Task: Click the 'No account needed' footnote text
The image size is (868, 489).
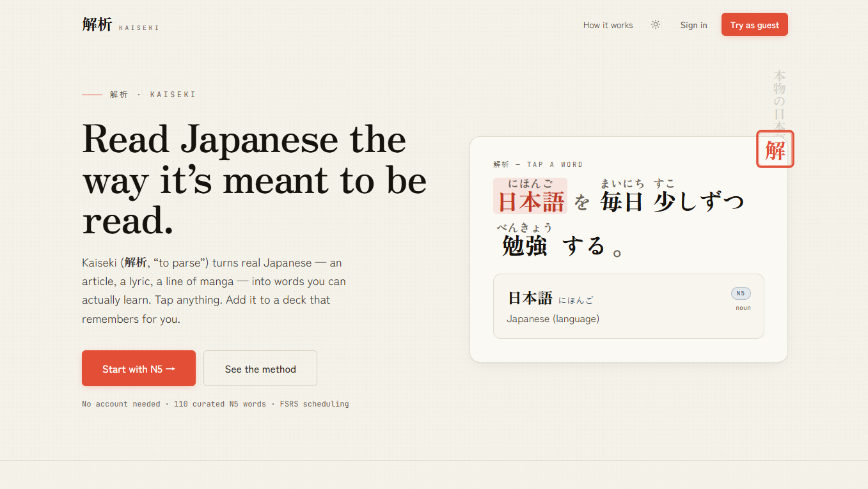Action: (216, 404)
